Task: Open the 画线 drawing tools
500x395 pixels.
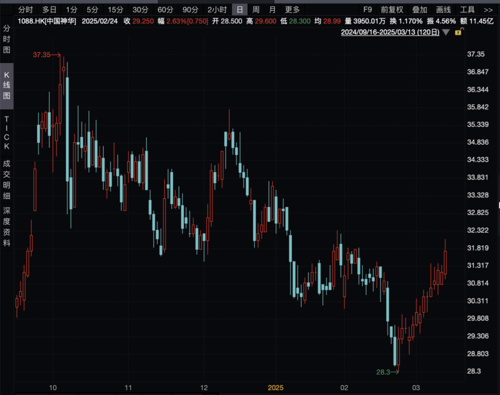Action: click(443, 10)
